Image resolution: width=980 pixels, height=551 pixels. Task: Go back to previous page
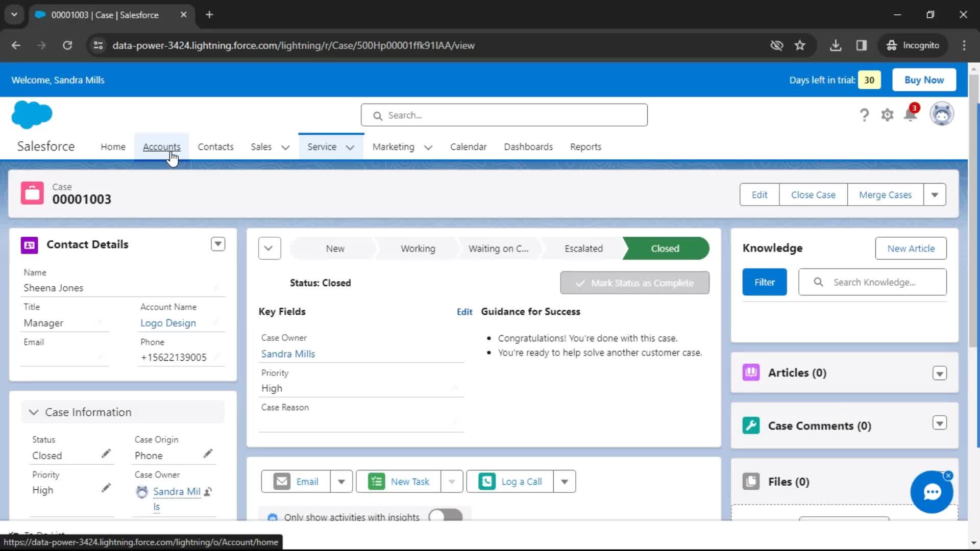[x=16, y=45]
